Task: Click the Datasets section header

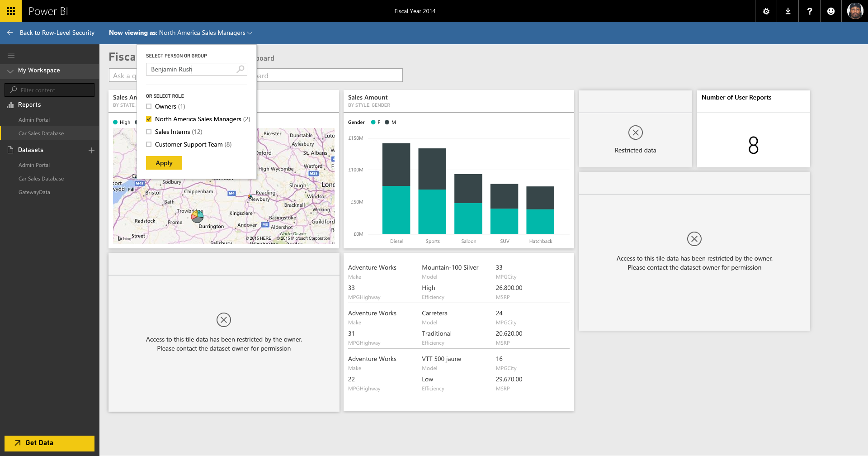Action: 31,150
